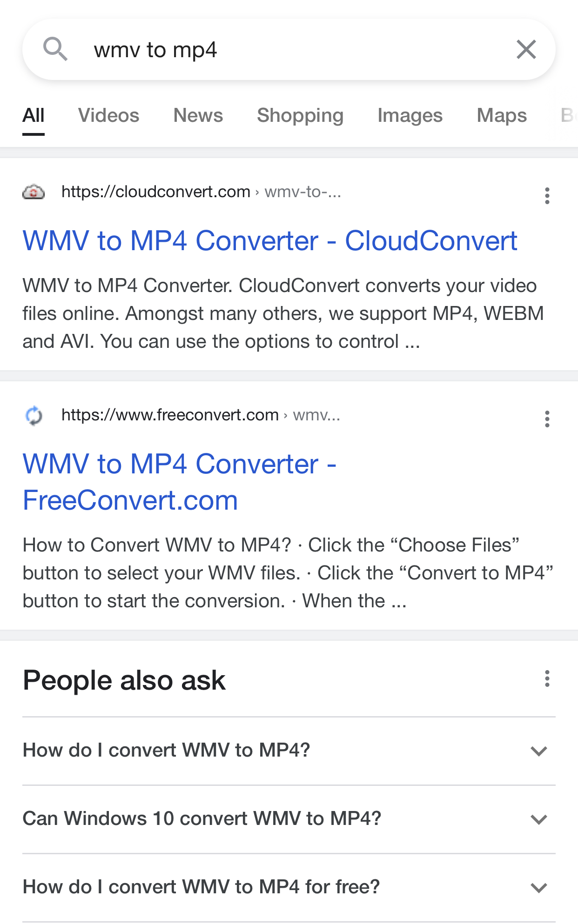Open WMV to MP4 Converter - CloudConvert link
Viewport: 578px width, 924px height.
(x=270, y=241)
